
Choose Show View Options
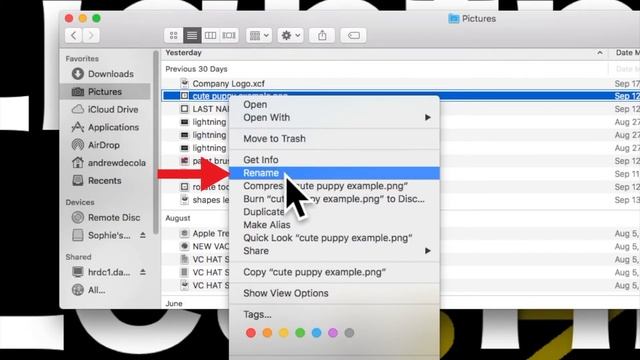334,293
